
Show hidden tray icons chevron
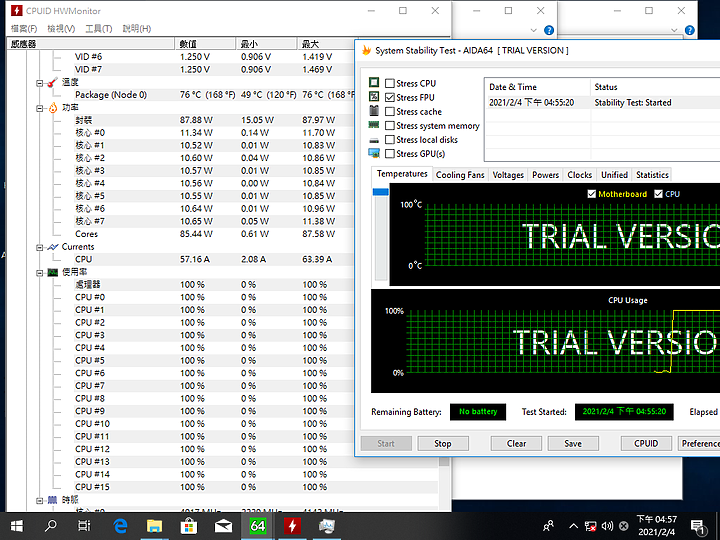coord(574,526)
